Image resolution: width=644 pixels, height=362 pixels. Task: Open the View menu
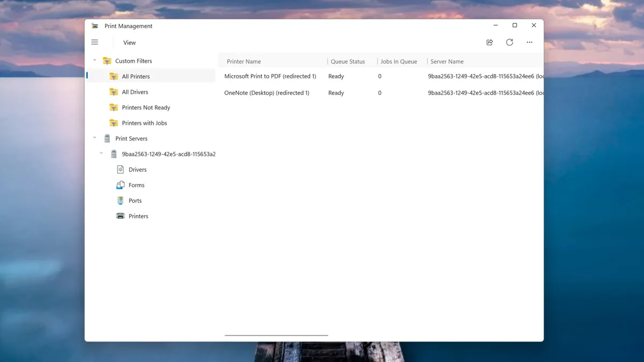tap(129, 43)
